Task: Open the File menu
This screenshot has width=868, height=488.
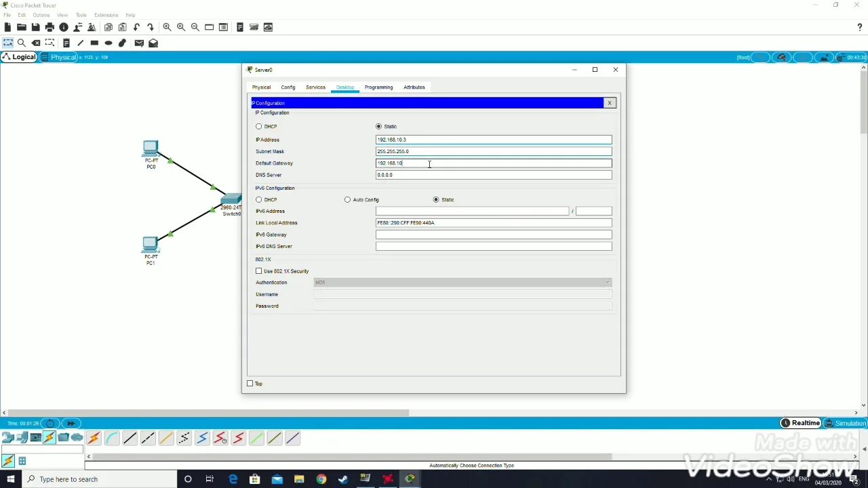Action: pos(7,15)
